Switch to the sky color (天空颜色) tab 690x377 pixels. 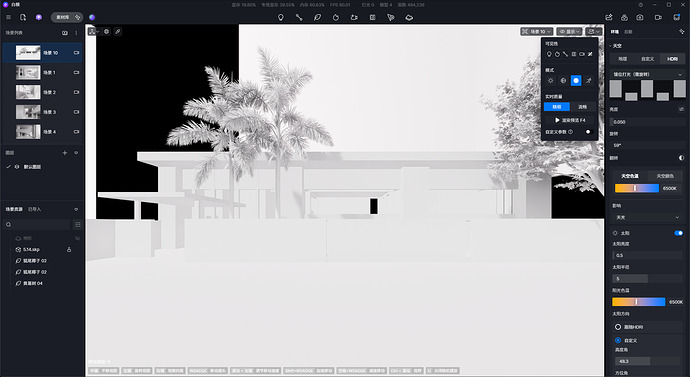[665, 176]
